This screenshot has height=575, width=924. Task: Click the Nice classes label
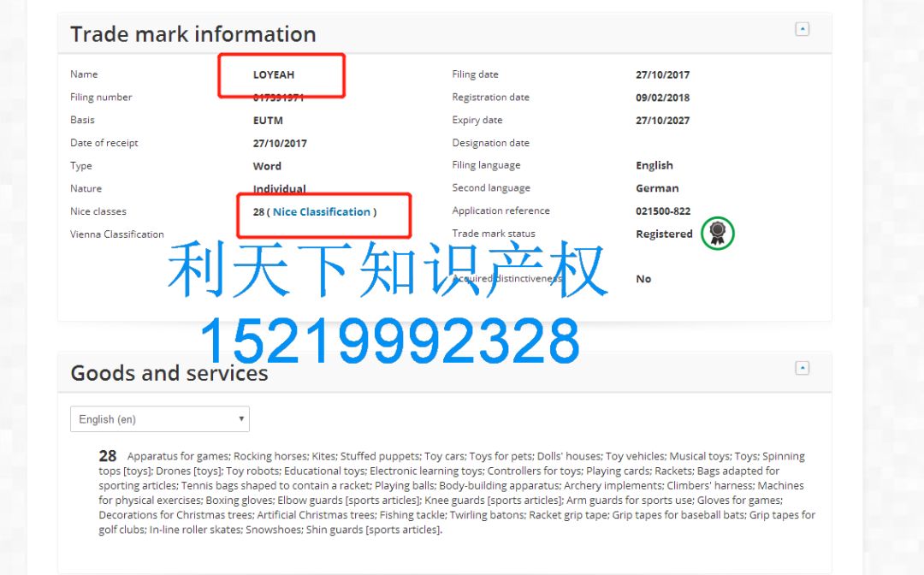point(98,211)
